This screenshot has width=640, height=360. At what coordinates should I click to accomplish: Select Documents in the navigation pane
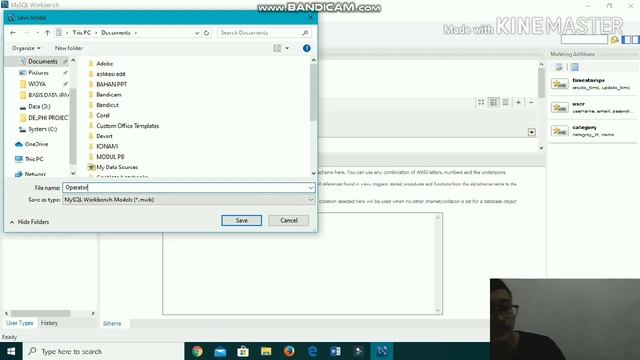(x=43, y=61)
